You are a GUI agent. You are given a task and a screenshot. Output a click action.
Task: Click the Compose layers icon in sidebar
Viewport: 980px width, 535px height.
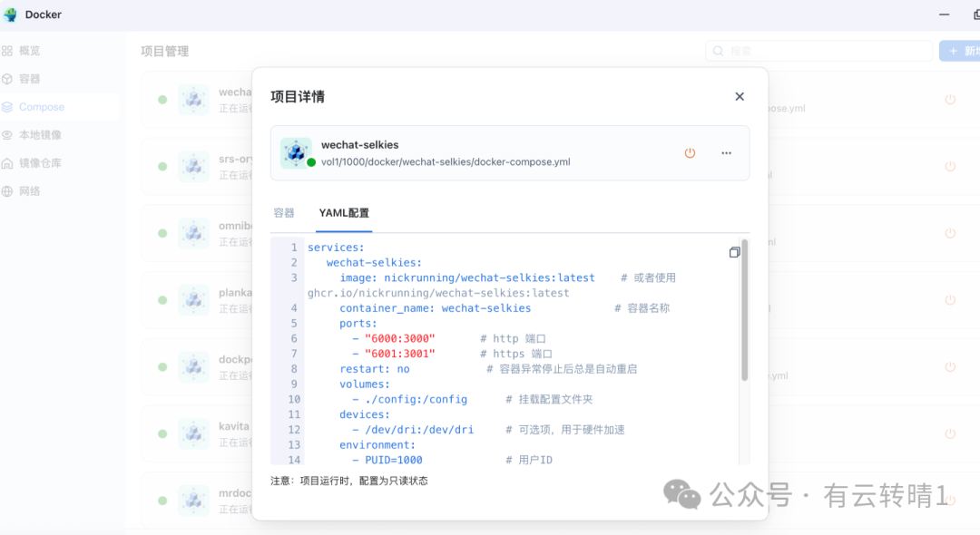[7, 107]
